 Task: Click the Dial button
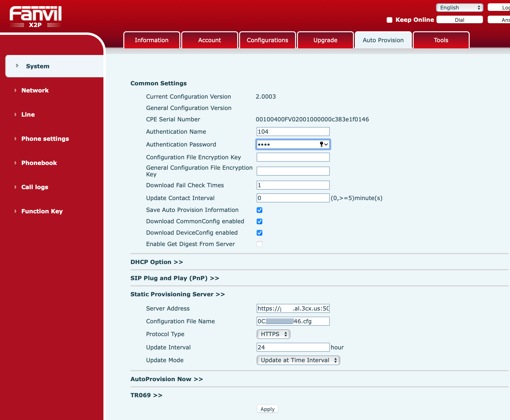(459, 20)
